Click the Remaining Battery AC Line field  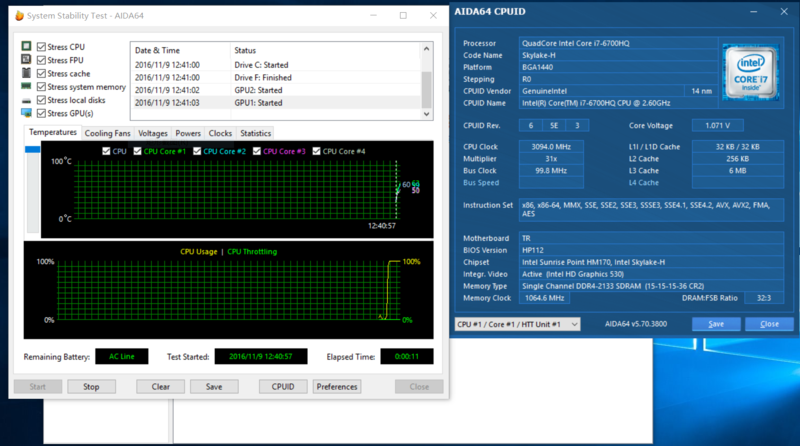(121, 357)
